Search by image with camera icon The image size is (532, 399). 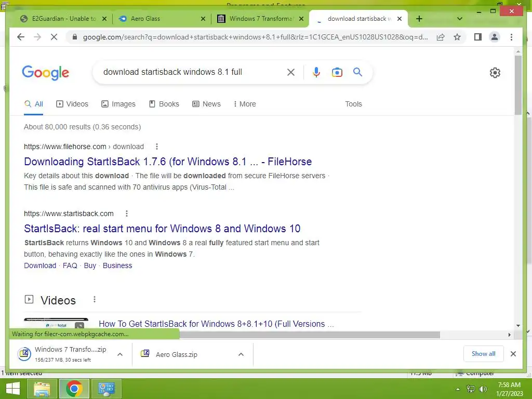coord(337,72)
